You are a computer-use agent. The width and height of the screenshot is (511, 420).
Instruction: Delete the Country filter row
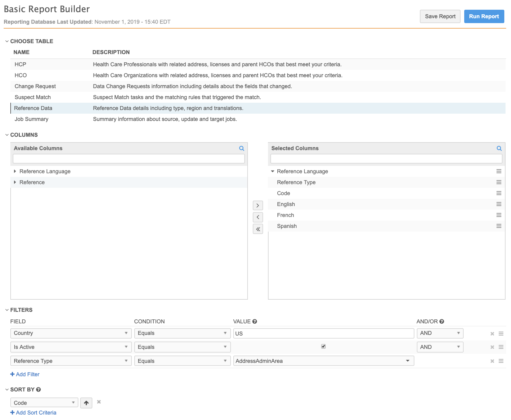point(492,334)
